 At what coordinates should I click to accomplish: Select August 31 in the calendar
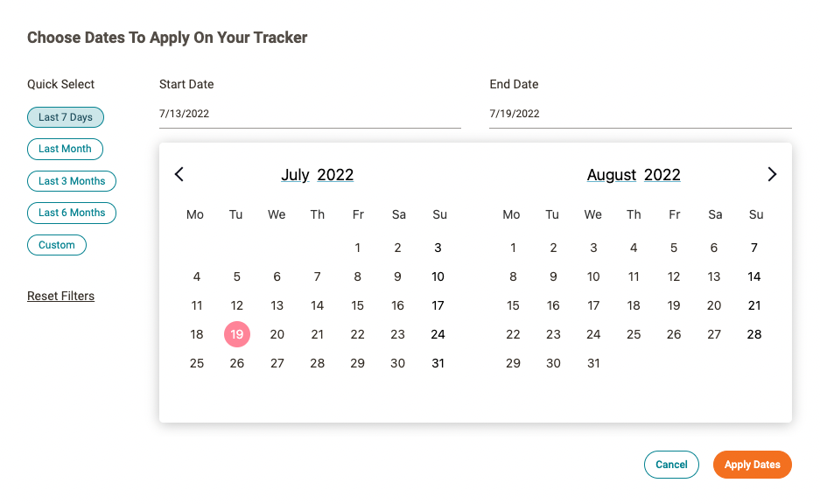(x=594, y=363)
